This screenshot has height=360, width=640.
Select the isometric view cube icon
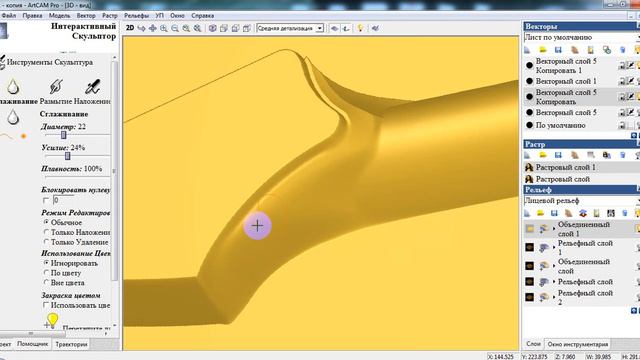(x=212, y=28)
